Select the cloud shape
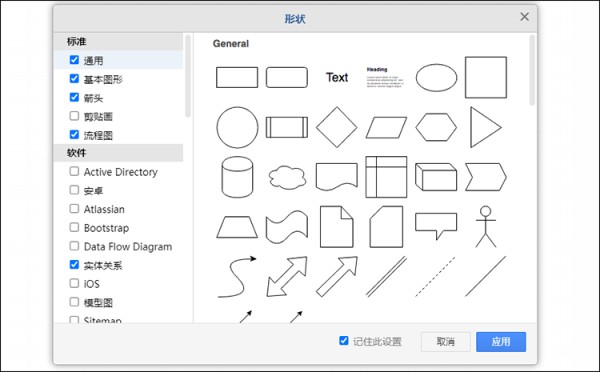600x372 pixels. click(287, 177)
